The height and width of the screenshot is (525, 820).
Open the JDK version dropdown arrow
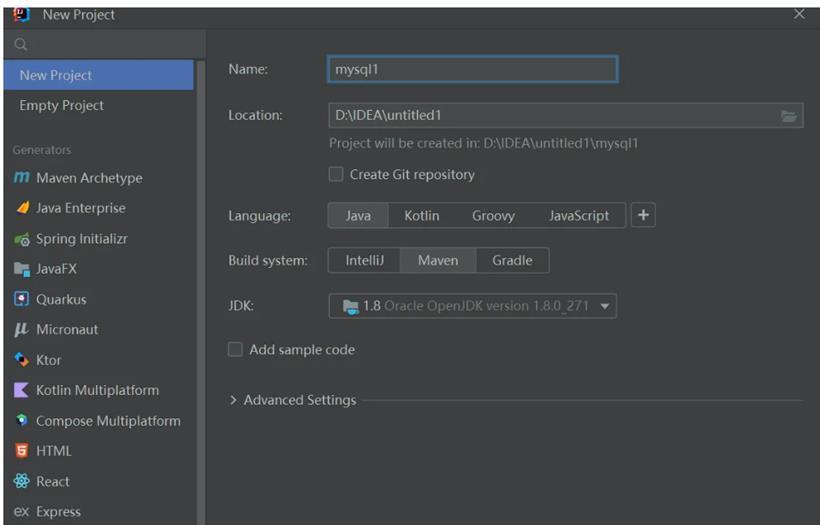(605, 306)
